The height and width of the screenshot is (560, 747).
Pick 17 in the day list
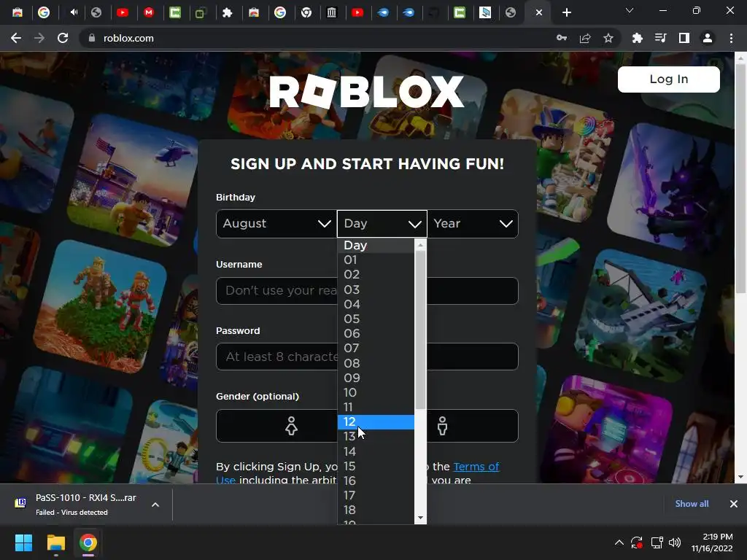376,495
